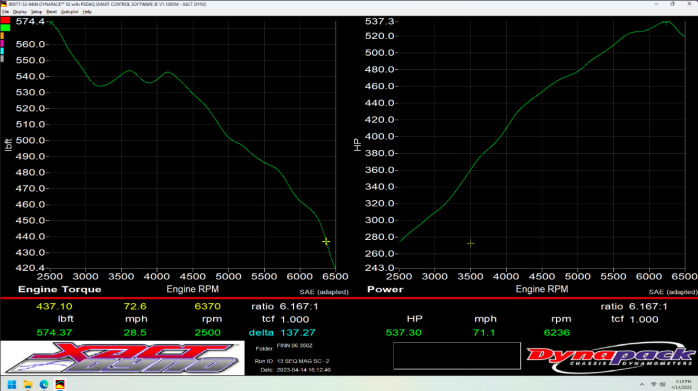This screenshot has width=698, height=391.
Task: Open the Help menu
Action: [87, 12]
